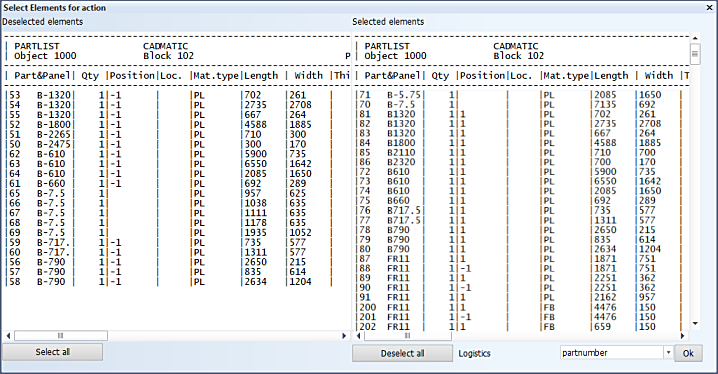This screenshot has height=374, width=718.
Task: Click selected row 74 B610
Action: 522,191
